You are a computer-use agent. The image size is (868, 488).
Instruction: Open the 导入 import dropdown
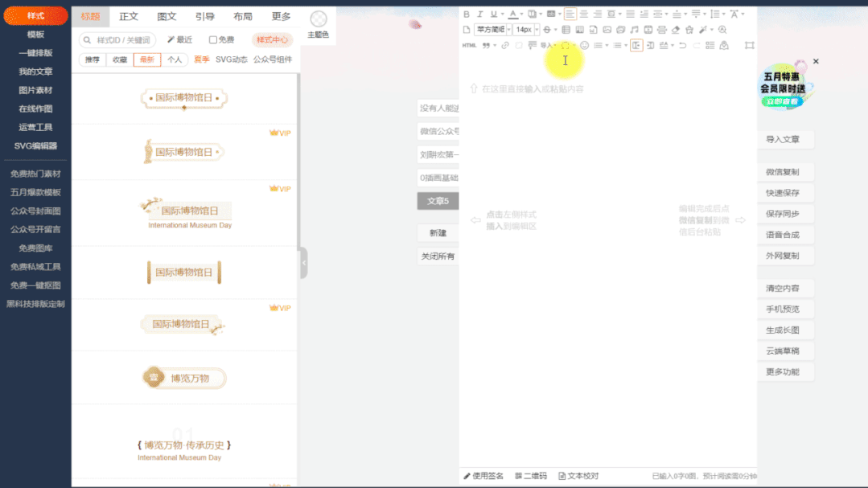(548, 45)
